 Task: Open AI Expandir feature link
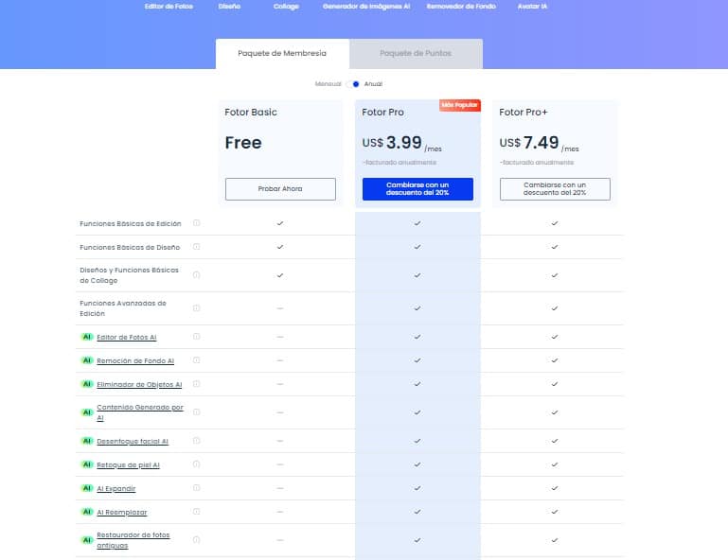click(x=116, y=488)
